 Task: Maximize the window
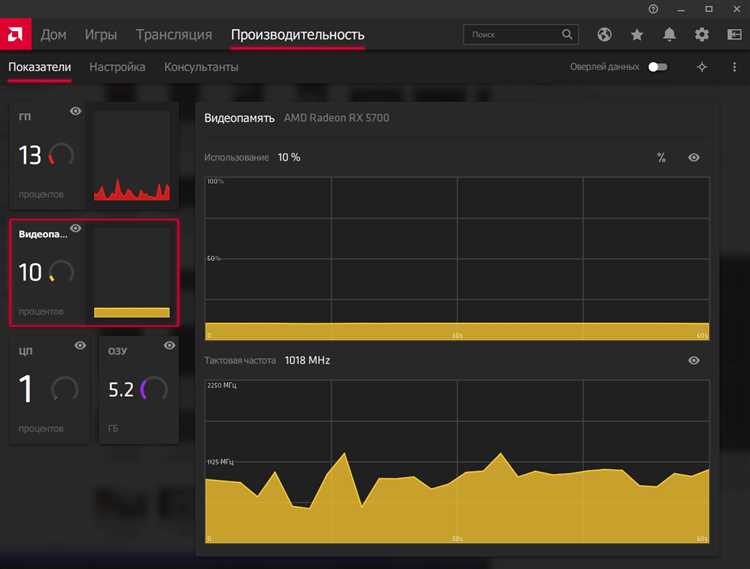pos(709,9)
